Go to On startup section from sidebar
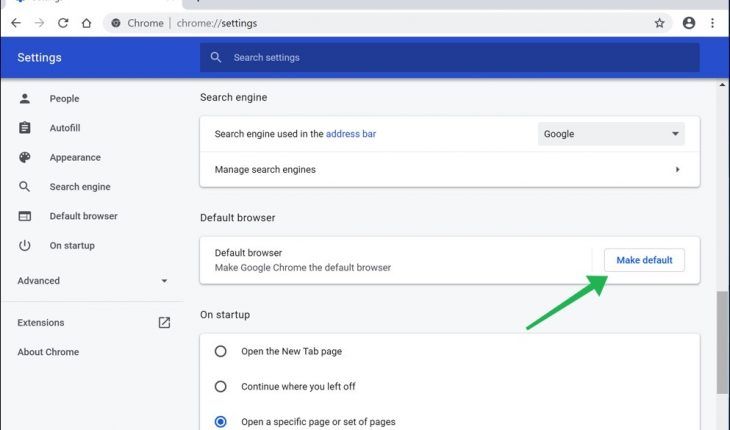The width and height of the screenshot is (730, 430). pos(72,245)
